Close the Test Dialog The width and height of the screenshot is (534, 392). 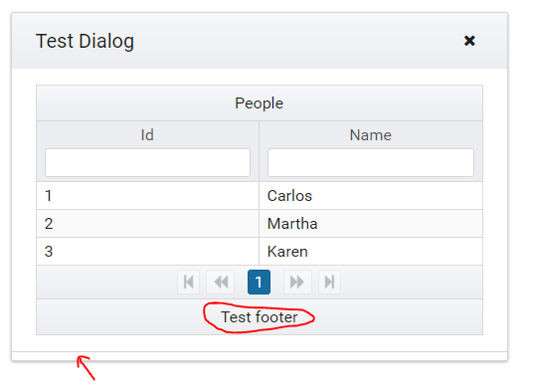(x=469, y=41)
